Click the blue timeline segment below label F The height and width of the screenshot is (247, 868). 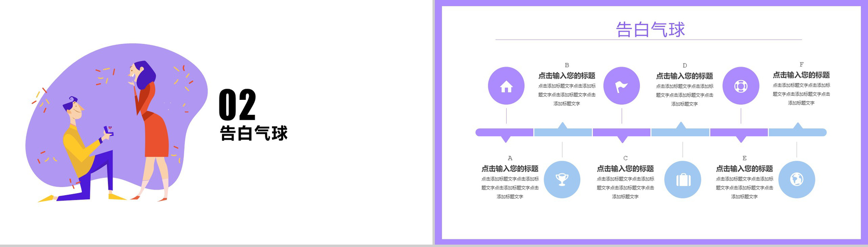click(x=797, y=133)
